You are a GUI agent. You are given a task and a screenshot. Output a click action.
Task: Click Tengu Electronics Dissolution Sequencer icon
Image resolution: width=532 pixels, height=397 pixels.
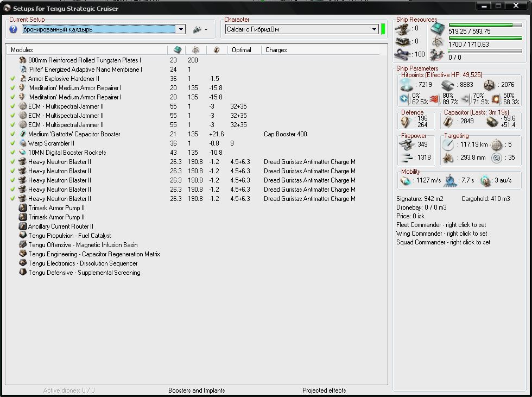click(x=23, y=263)
